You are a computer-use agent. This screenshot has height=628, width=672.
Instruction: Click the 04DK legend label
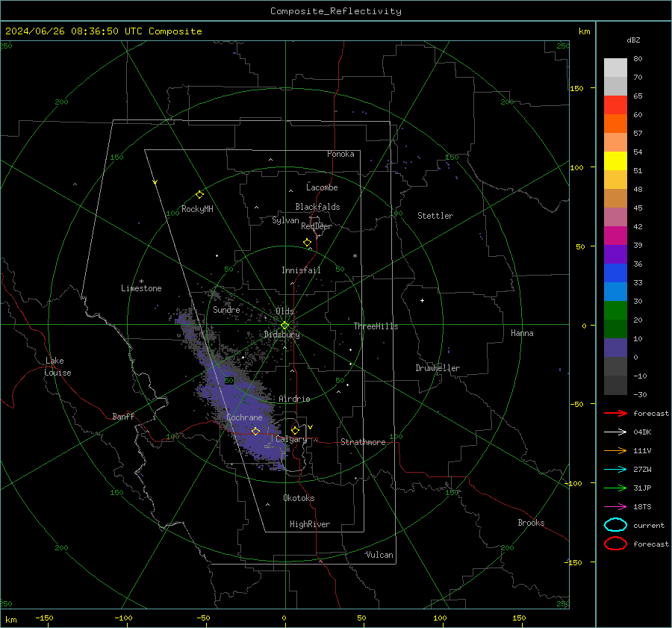click(x=642, y=432)
